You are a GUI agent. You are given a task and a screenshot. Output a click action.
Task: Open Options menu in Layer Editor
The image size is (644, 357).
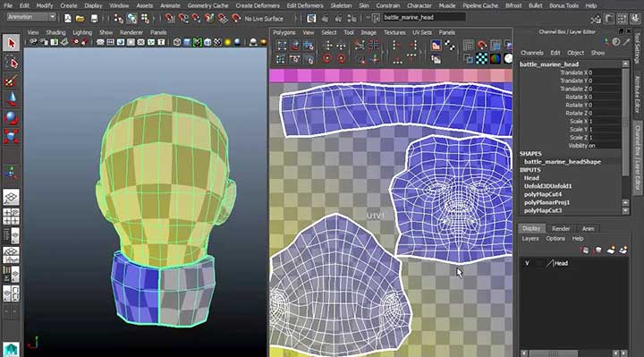coord(555,239)
